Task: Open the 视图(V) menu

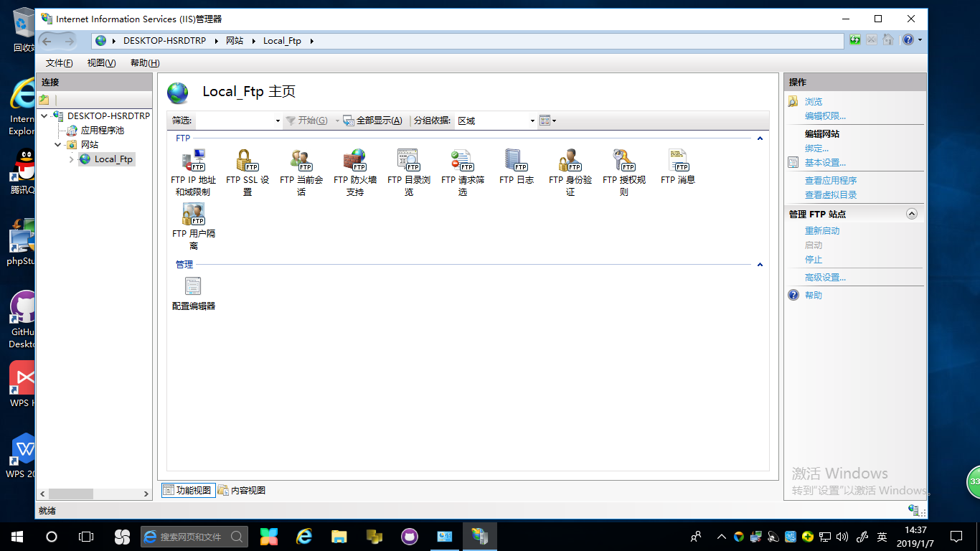Action: click(101, 62)
